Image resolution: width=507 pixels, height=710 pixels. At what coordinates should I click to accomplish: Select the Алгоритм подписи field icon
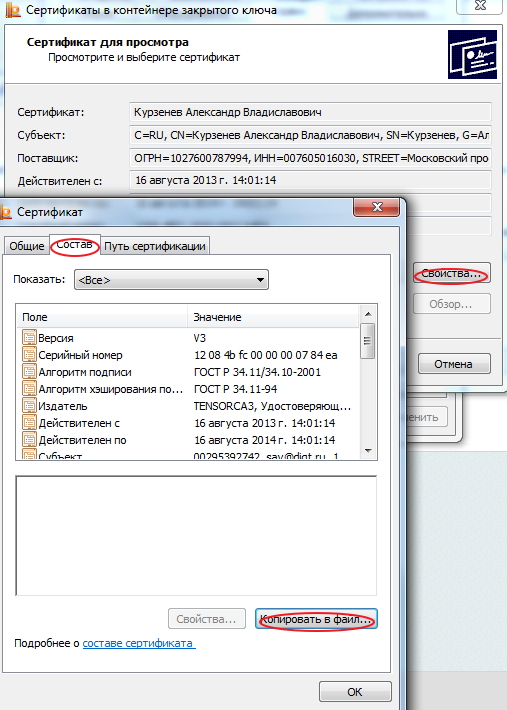tap(29, 372)
